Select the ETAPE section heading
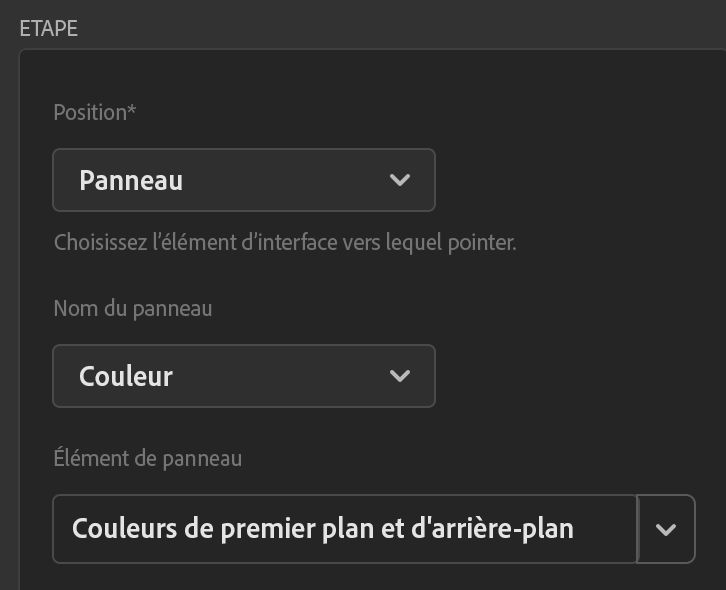Screen dimensions: 726x590 tap(49, 28)
